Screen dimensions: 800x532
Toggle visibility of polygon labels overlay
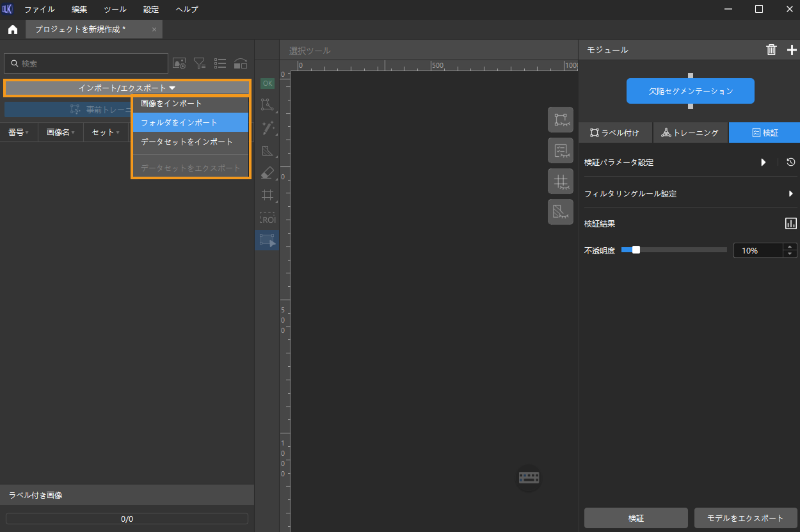click(560, 120)
